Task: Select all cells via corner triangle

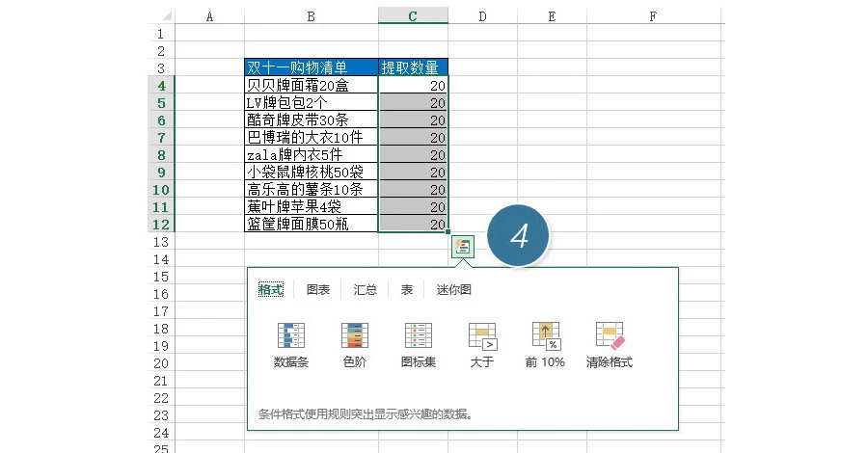Action: tap(166, 16)
